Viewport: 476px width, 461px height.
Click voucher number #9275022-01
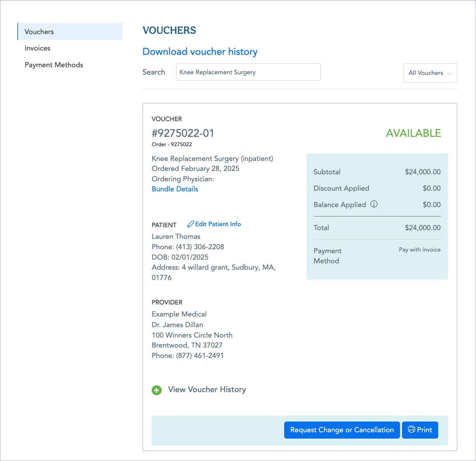(183, 133)
